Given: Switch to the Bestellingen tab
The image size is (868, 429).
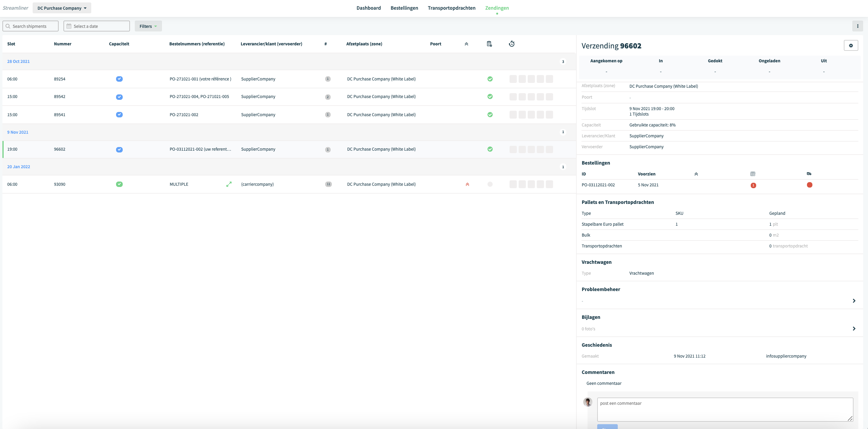Looking at the screenshot, I should 404,8.
